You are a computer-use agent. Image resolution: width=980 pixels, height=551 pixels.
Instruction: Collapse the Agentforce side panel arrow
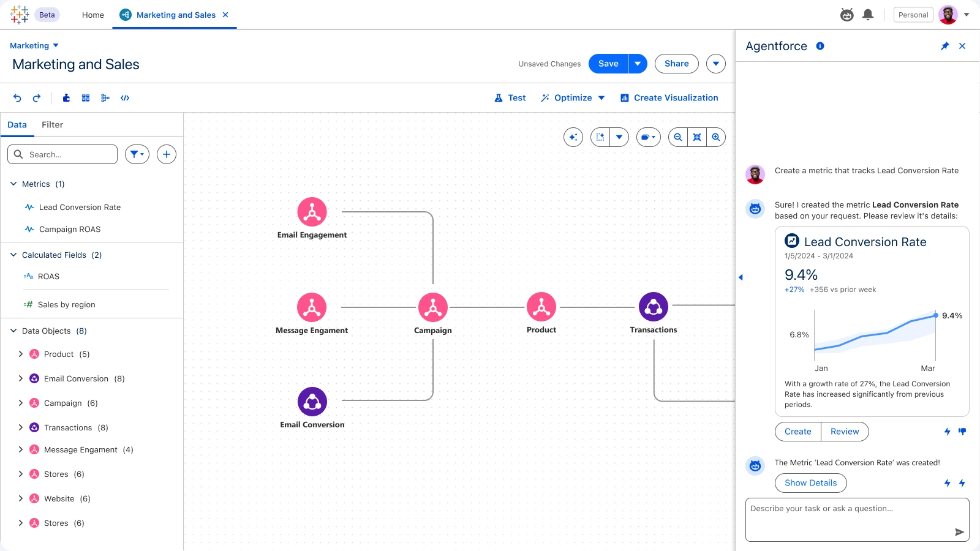click(x=741, y=277)
